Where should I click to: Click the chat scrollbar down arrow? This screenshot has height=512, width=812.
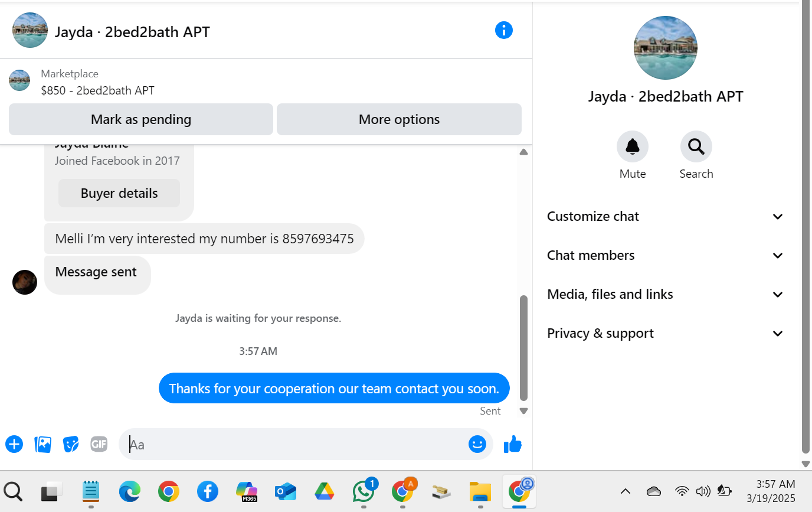tap(523, 411)
